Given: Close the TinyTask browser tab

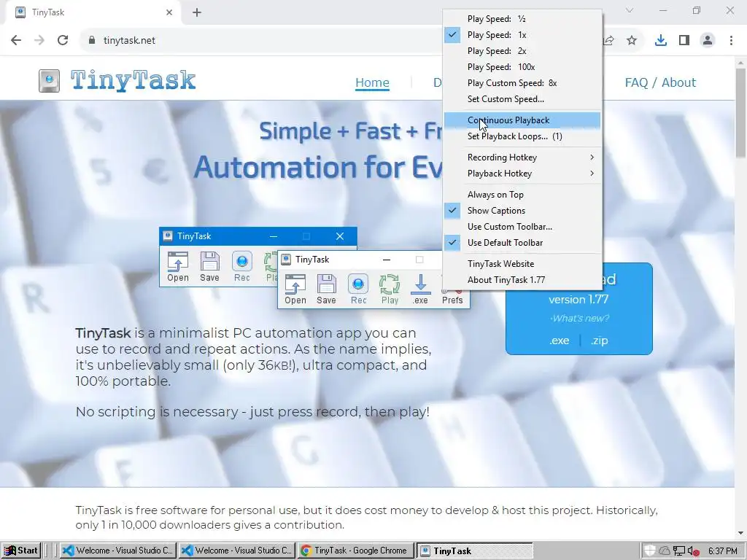Looking at the screenshot, I should [169, 12].
